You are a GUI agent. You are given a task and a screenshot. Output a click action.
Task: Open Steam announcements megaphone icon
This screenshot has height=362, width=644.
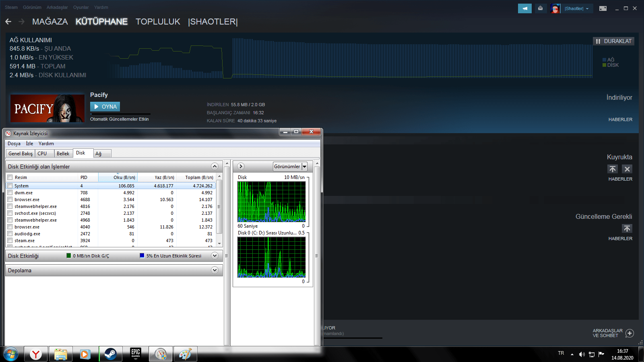click(525, 8)
